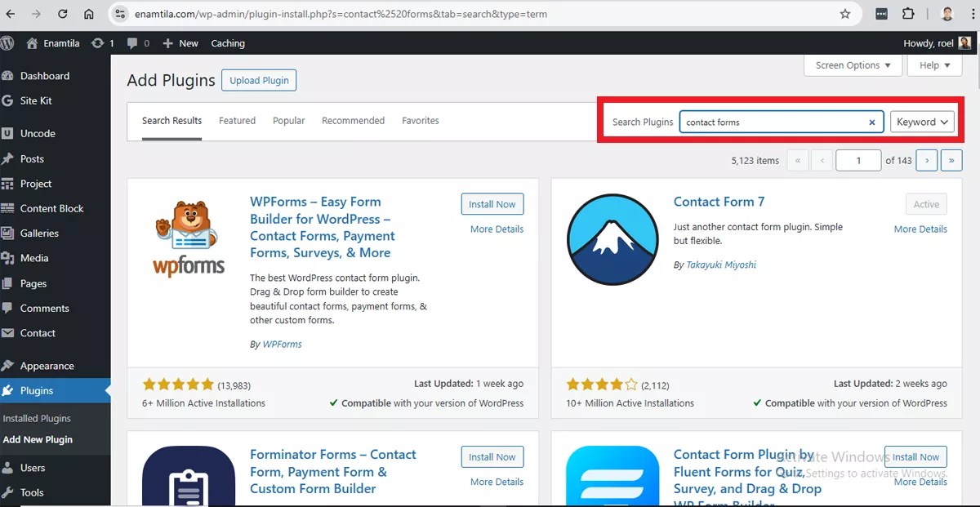Open the comments bubble in admin bar

pyautogui.click(x=139, y=43)
